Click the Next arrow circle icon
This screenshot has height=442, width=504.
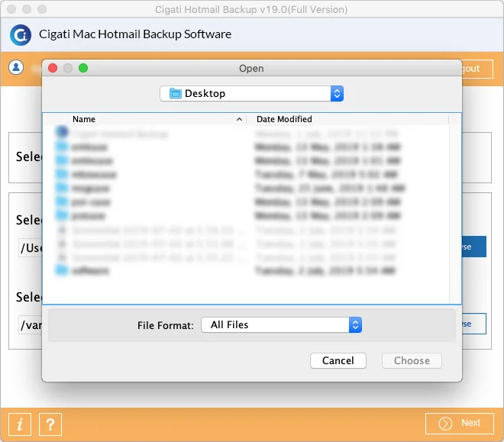pyautogui.click(x=445, y=424)
